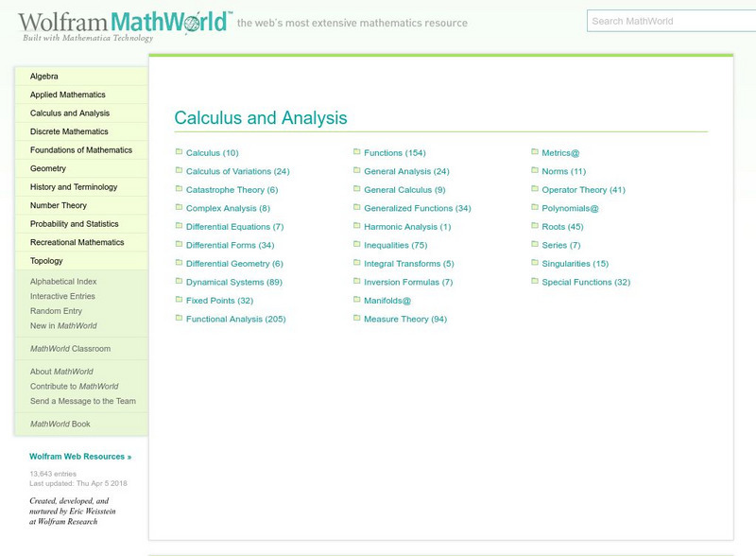Click folder icon next to Dynamical Systems
Viewport: 756px width, 556px height.
click(x=178, y=282)
